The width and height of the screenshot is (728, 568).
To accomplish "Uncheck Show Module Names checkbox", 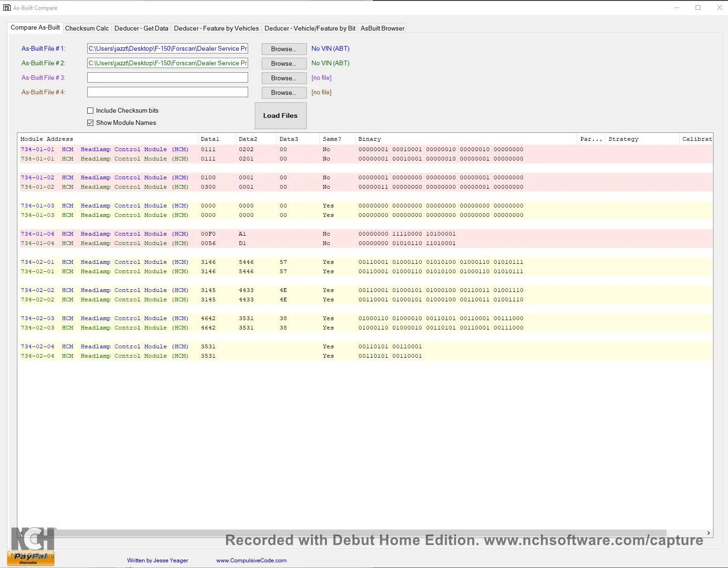I will [x=91, y=123].
